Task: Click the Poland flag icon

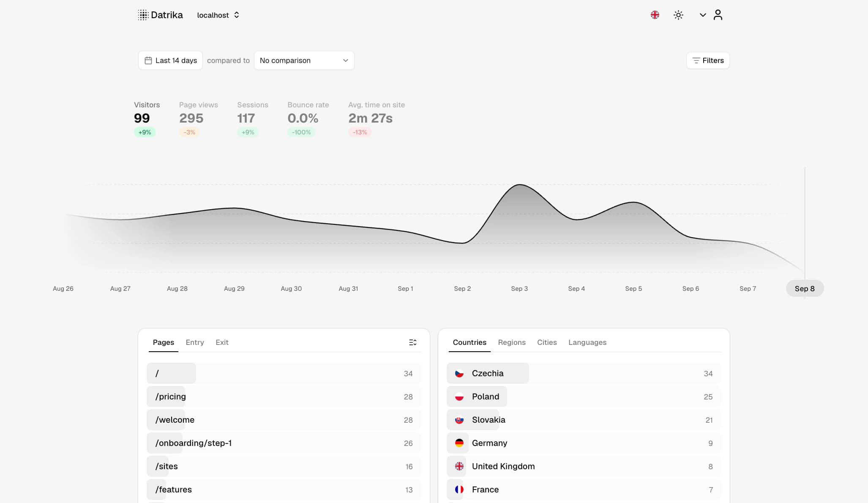Action: tap(459, 396)
